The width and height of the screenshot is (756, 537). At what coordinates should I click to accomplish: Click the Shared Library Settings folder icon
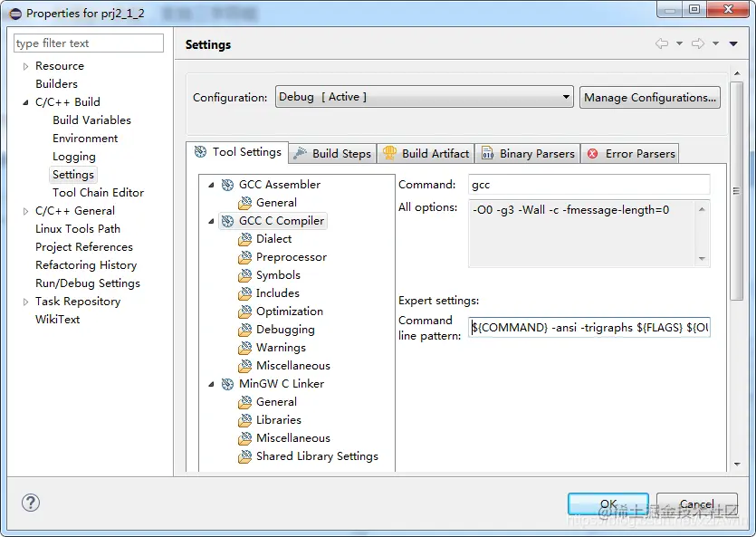tap(245, 456)
